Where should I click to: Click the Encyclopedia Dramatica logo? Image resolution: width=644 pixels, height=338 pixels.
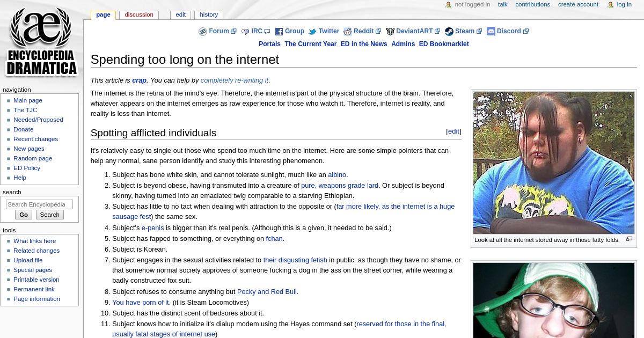click(x=41, y=42)
